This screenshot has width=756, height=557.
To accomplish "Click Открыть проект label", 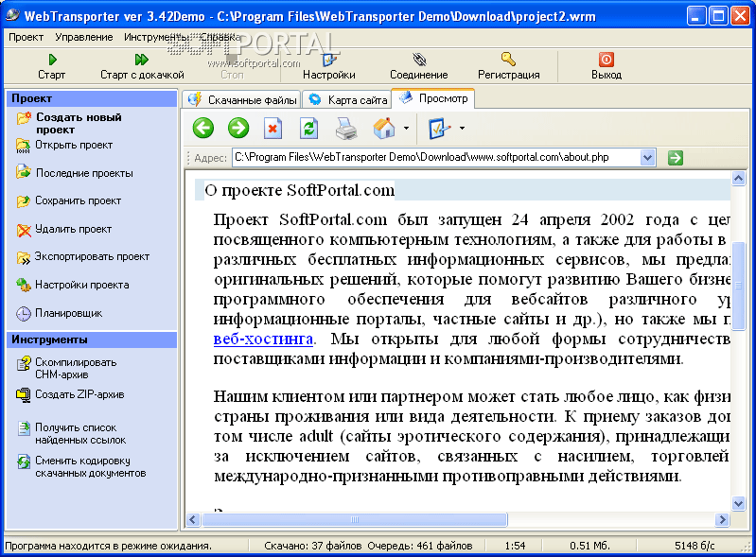I will pyautogui.click(x=74, y=145).
